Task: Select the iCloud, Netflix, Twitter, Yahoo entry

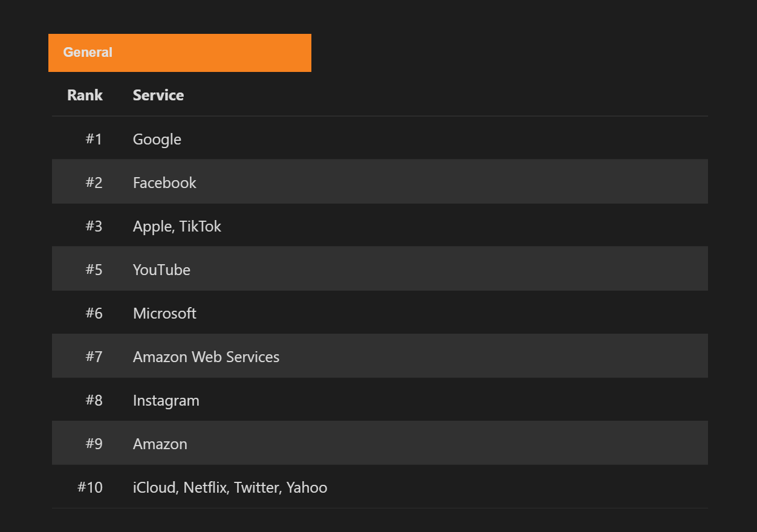Action: point(230,487)
